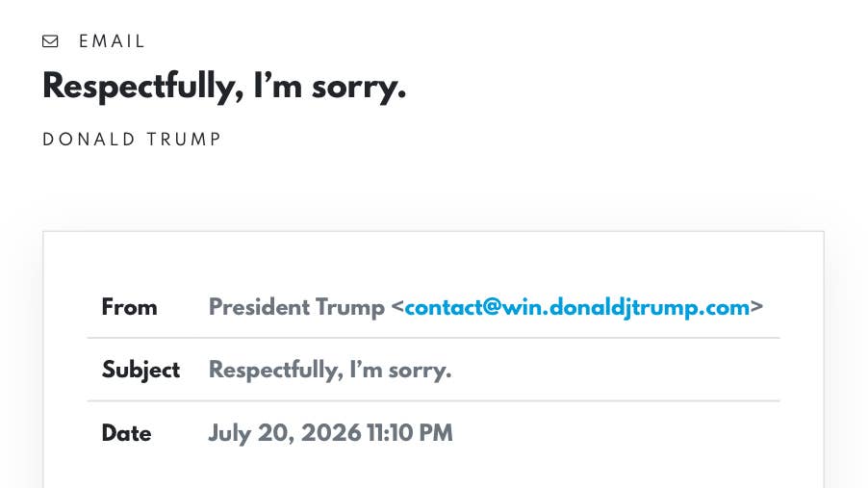868x488 pixels.
Task: Select the subject line text in the card
Action: point(330,370)
